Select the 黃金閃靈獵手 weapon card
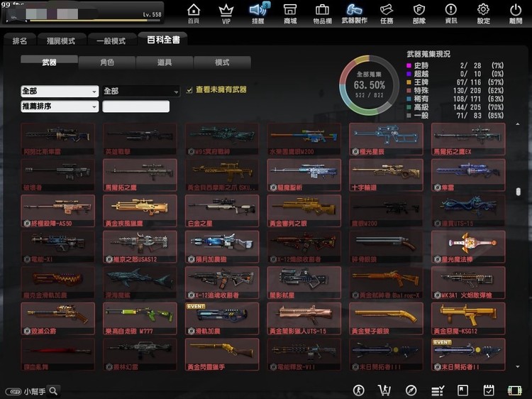532x399 pixels. pyautogui.click(x=222, y=354)
